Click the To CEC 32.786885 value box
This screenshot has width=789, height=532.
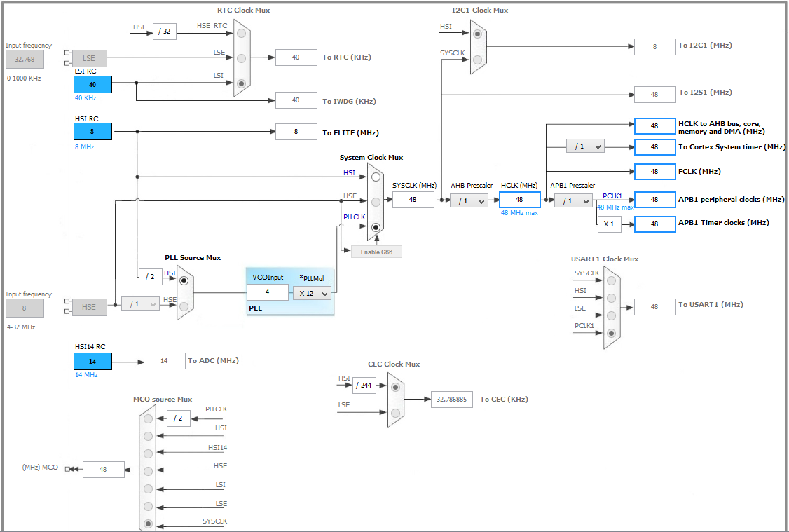point(452,400)
